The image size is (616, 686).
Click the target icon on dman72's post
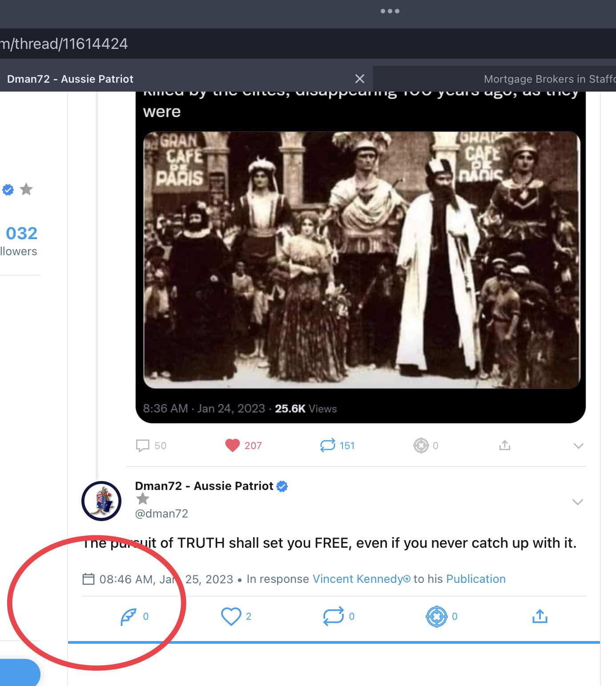click(436, 617)
